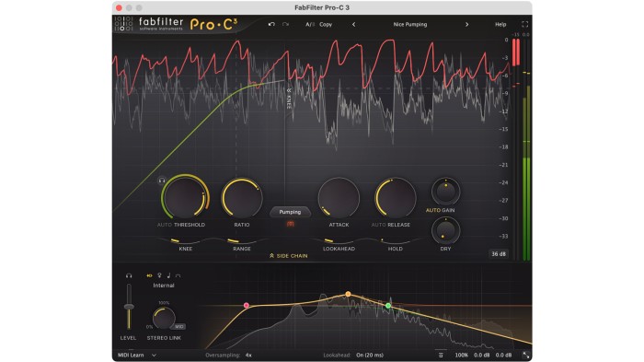Click the MIDI Learn button
This screenshot has height=362, width=644.
point(131,355)
